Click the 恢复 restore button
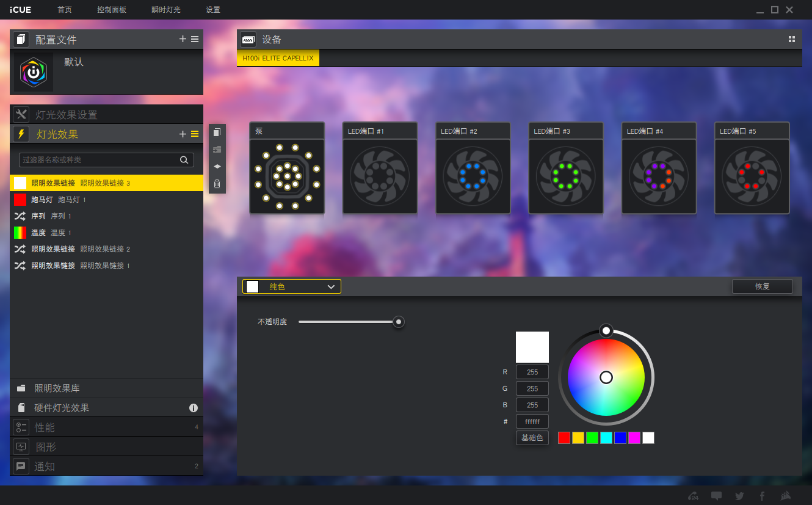This screenshot has width=812, height=505. coord(763,286)
